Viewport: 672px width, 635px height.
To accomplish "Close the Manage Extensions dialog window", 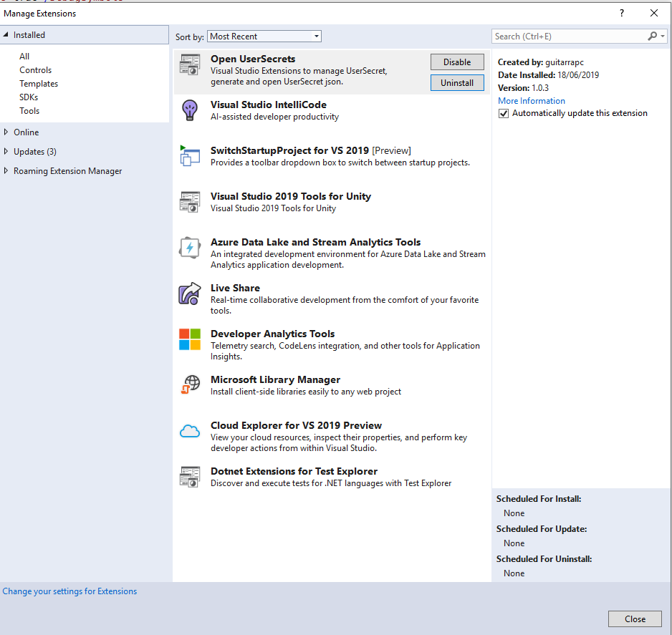I will click(x=654, y=14).
